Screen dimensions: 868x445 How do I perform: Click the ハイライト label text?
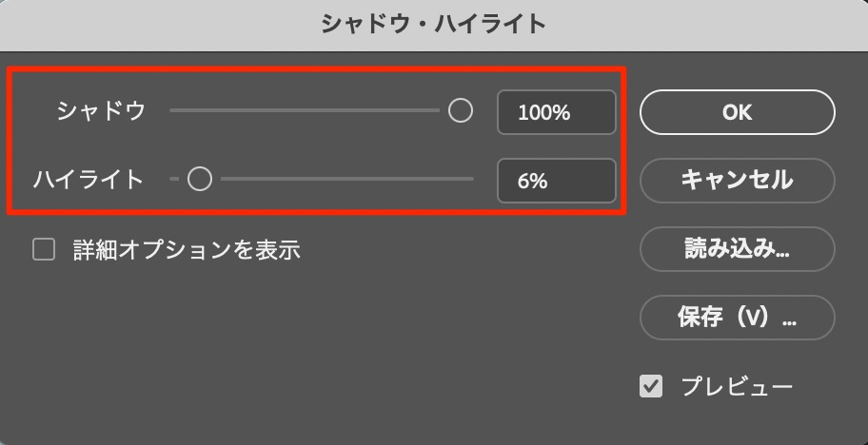tap(89, 179)
